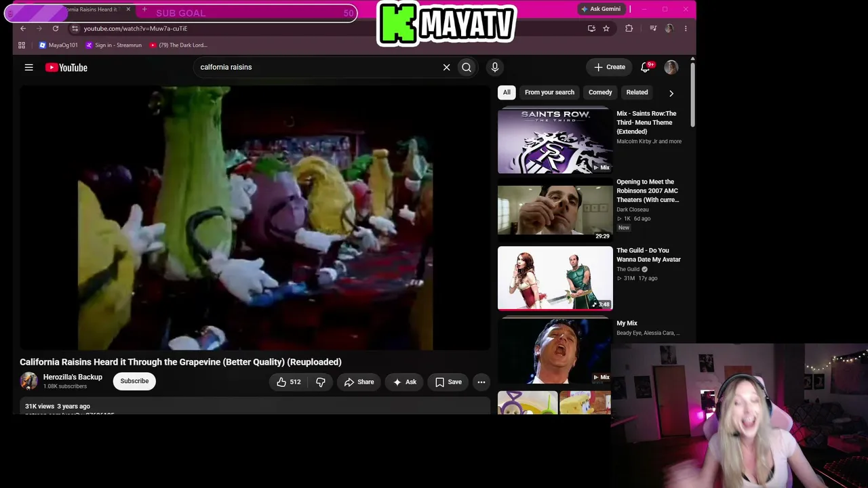Screen dimensions: 868x488
Task: Open the YouTube guide hamburger menu
Action: tap(28, 67)
